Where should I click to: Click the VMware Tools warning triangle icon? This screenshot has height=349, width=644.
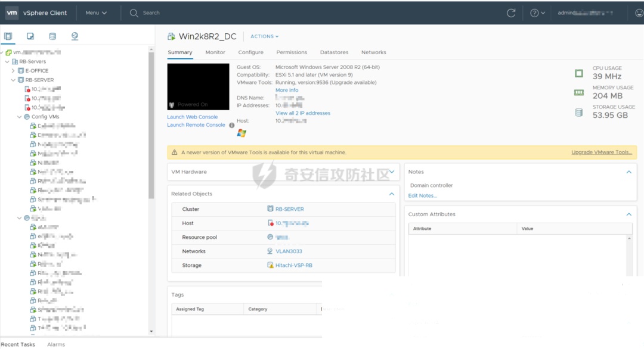click(x=174, y=152)
